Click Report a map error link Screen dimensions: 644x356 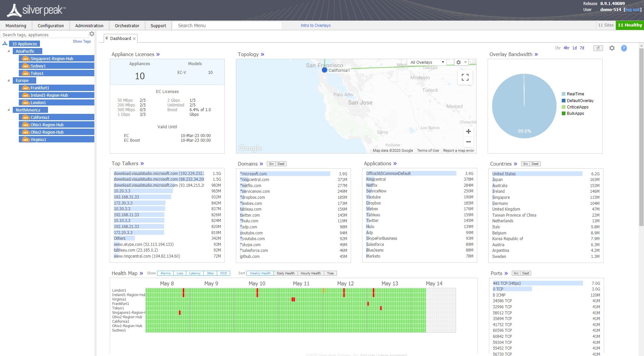(458, 150)
